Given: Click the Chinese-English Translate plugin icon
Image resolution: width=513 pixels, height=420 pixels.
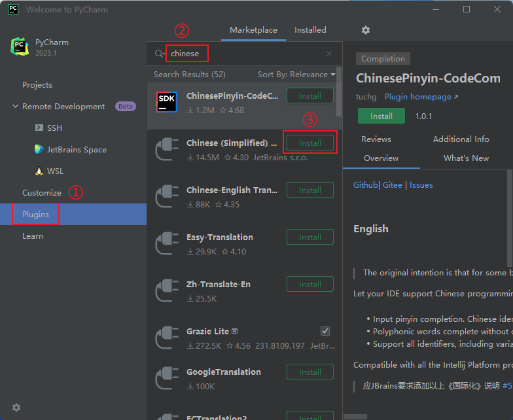Looking at the screenshot, I should (166, 196).
